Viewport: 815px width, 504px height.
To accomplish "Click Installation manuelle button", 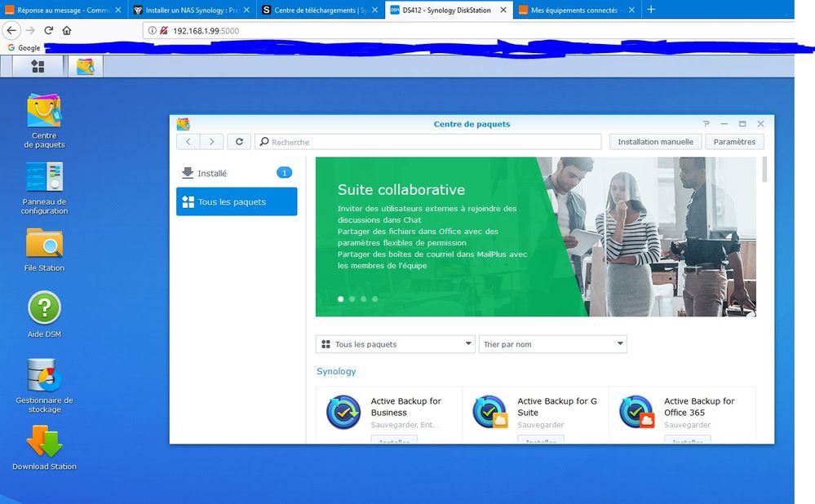I will tap(655, 142).
